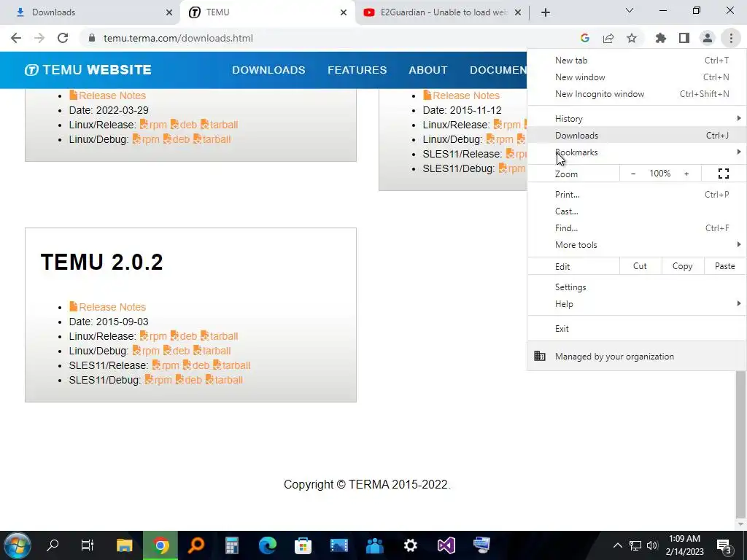Screen dimensions: 747x560
Task: Open Calculator from the taskbar
Action: click(231, 545)
